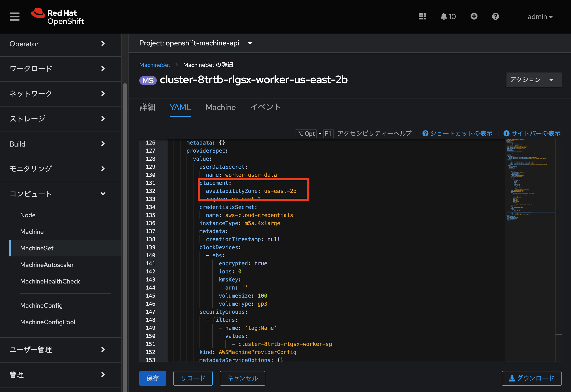
Task: Go to MachineAutoscaler in sidebar
Action: (x=47, y=265)
